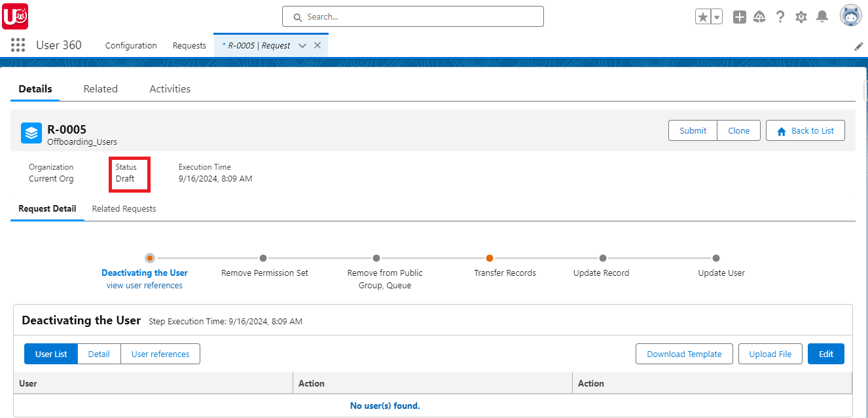
Task: Switch to the Related tab
Action: [101, 89]
